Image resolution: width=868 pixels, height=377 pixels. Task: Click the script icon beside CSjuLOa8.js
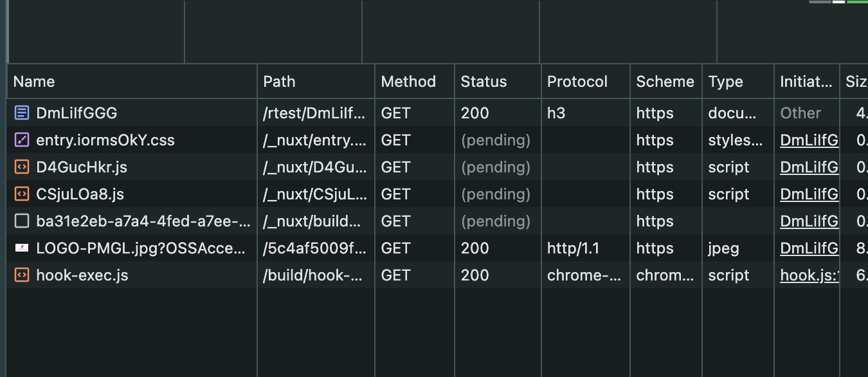point(22,194)
